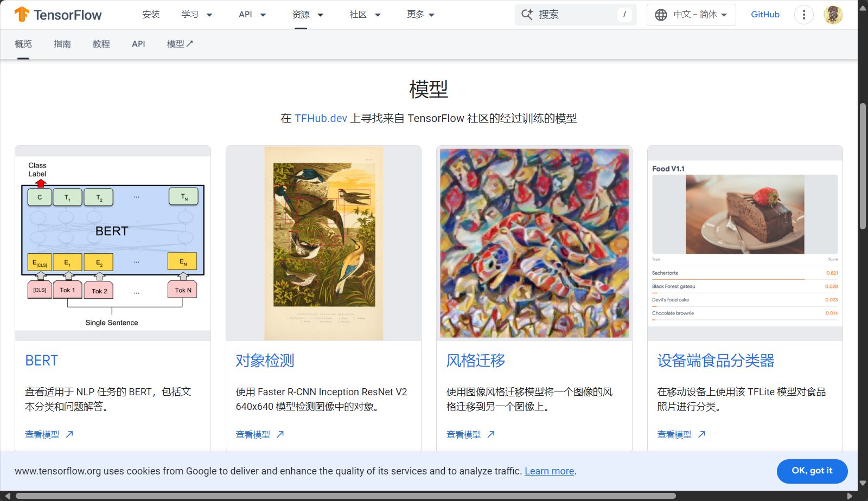Screen dimensions: 868x501
Task: Click the slash shortcut badge in search
Action: pyautogui.click(x=624, y=15)
